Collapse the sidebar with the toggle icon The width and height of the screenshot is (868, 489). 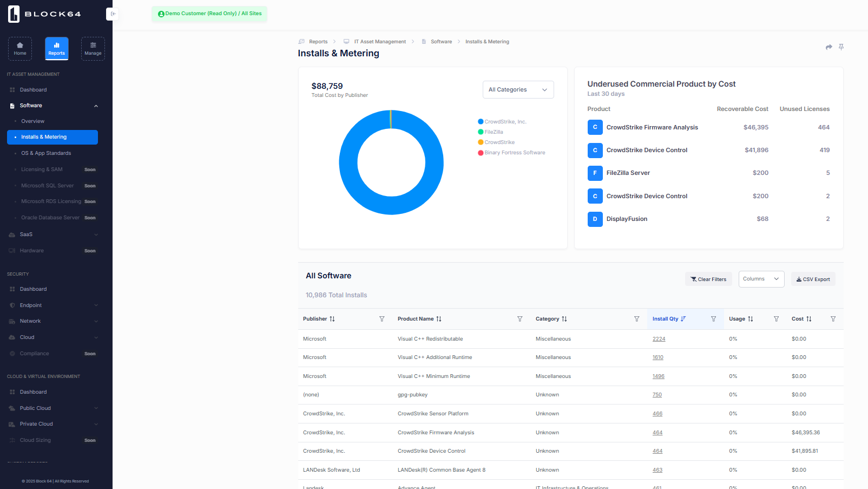tap(113, 14)
